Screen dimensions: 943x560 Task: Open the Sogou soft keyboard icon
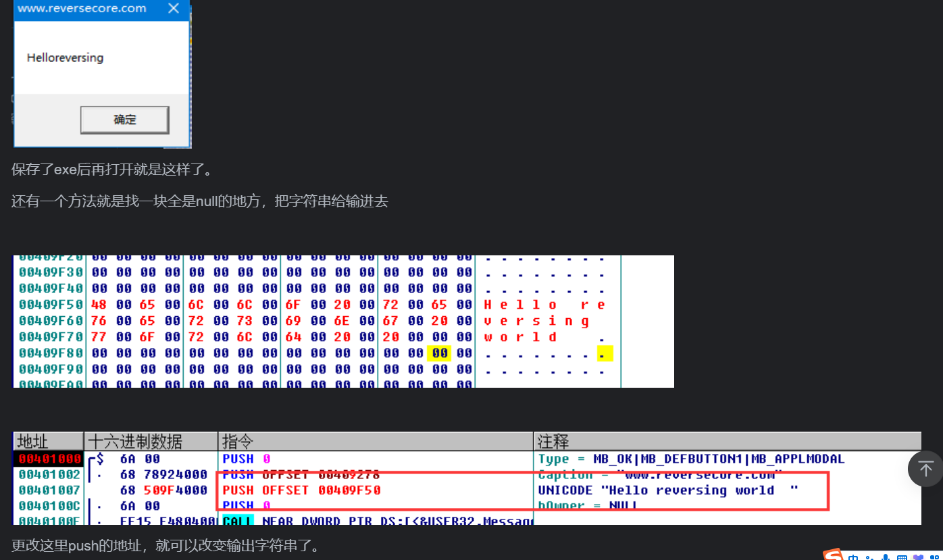pos(902,558)
